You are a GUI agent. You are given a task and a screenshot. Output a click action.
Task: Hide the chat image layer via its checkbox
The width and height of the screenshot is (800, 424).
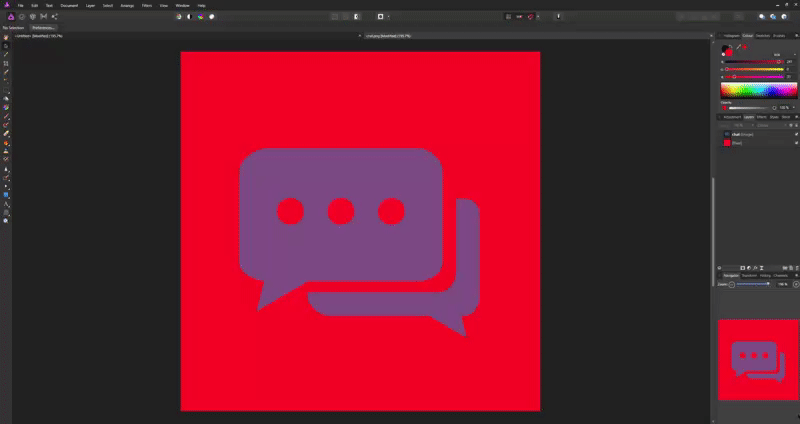(x=796, y=134)
